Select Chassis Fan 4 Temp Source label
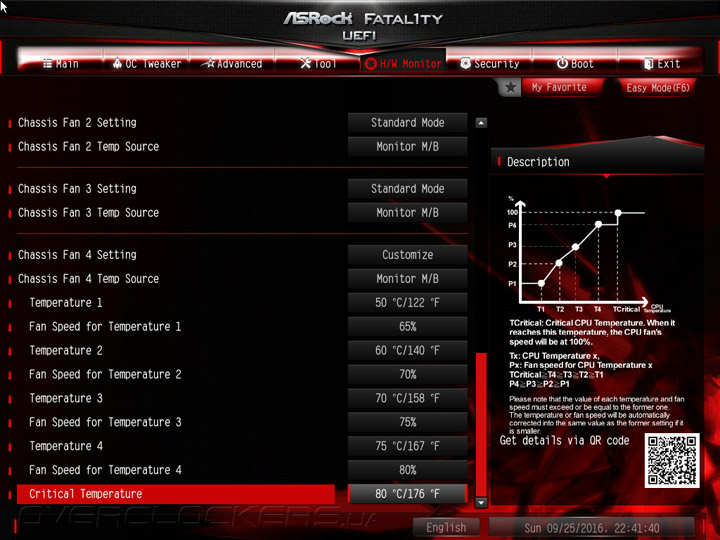Screen dimensions: 720x540 88,279
